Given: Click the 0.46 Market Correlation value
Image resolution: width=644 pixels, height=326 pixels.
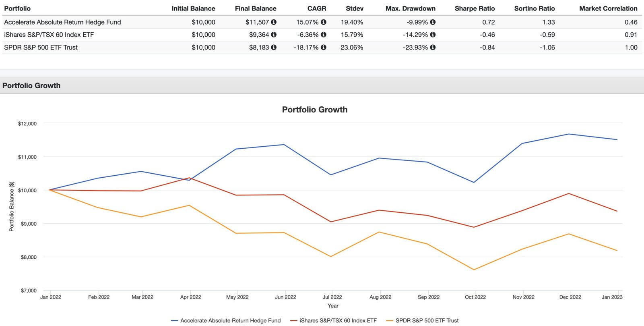Looking at the screenshot, I should [x=631, y=22].
